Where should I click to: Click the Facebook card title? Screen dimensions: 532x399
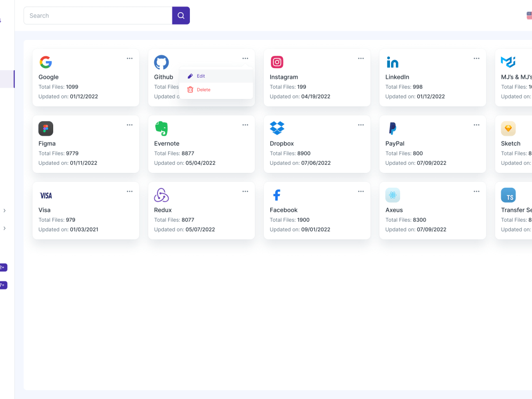[284, 210]
